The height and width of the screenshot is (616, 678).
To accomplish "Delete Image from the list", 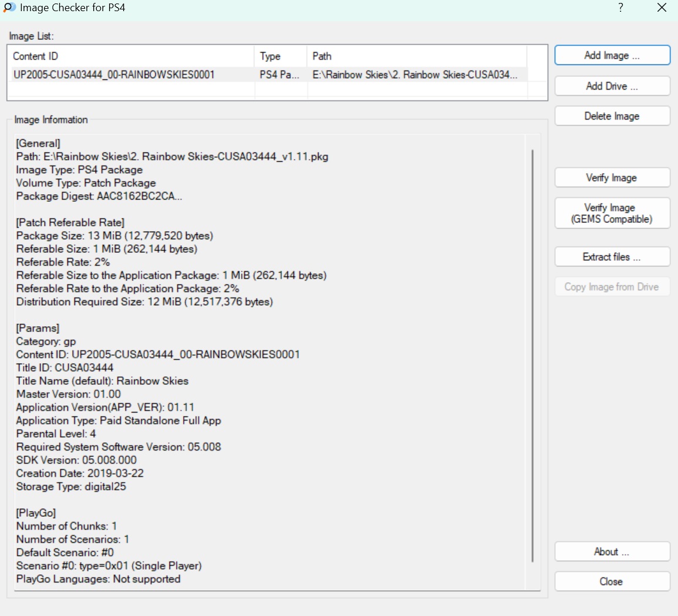I will [612, 116].
